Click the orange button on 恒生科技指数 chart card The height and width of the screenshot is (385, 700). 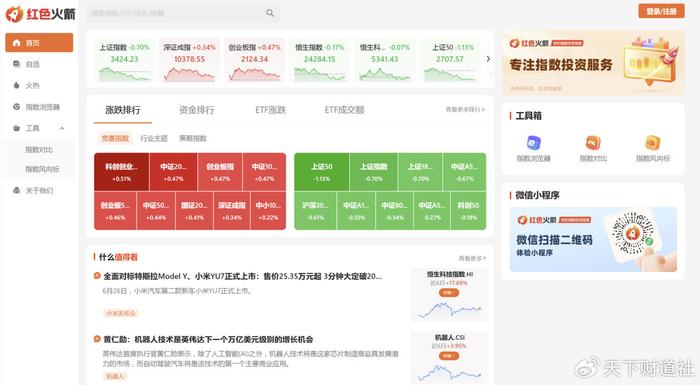click(x=449, y=293)
